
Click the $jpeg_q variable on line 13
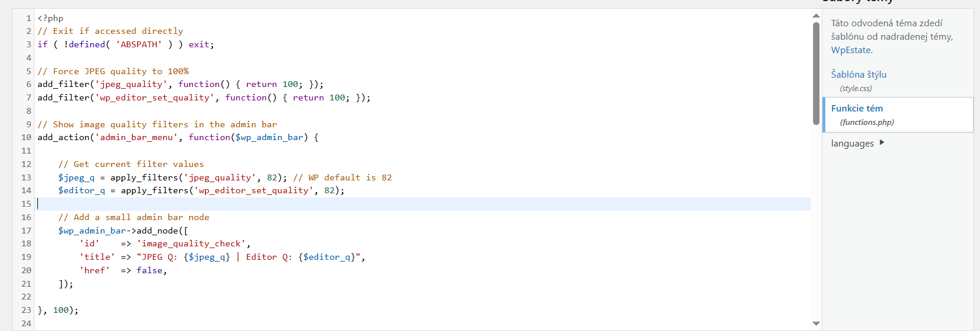tap(76, 177)
